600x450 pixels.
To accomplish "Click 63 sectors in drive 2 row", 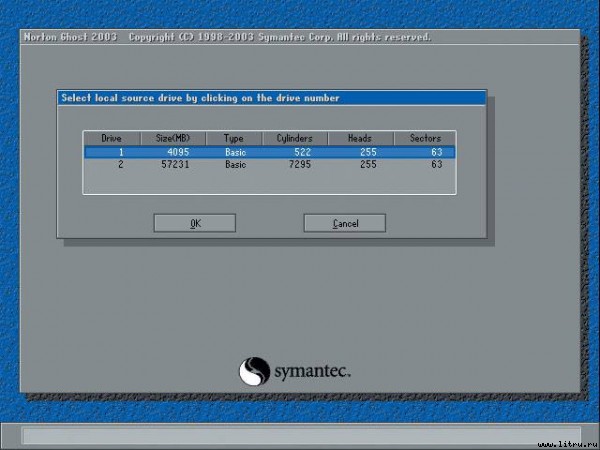I will tap(437, 165).
